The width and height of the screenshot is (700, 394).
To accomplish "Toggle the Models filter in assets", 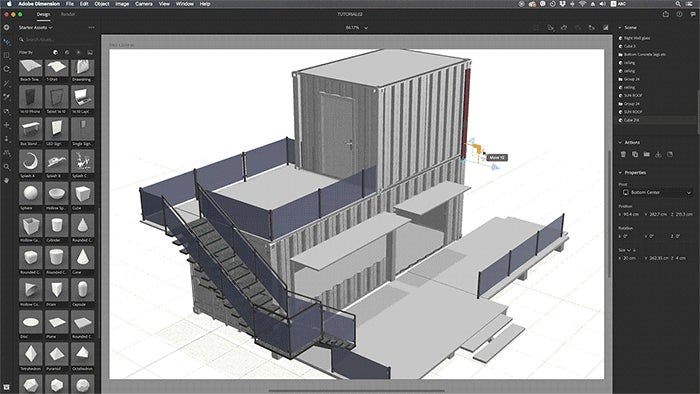I will [55, 52].
